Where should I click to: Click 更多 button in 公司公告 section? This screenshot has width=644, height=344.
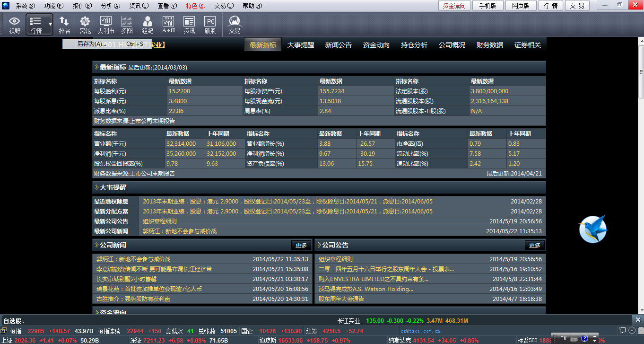tap(535, 245)
